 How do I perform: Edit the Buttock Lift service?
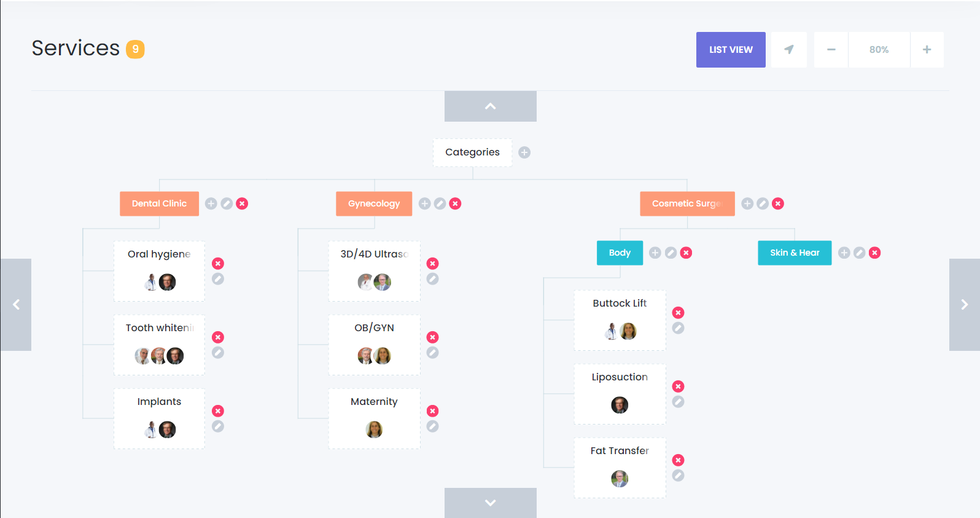[678, 328]
